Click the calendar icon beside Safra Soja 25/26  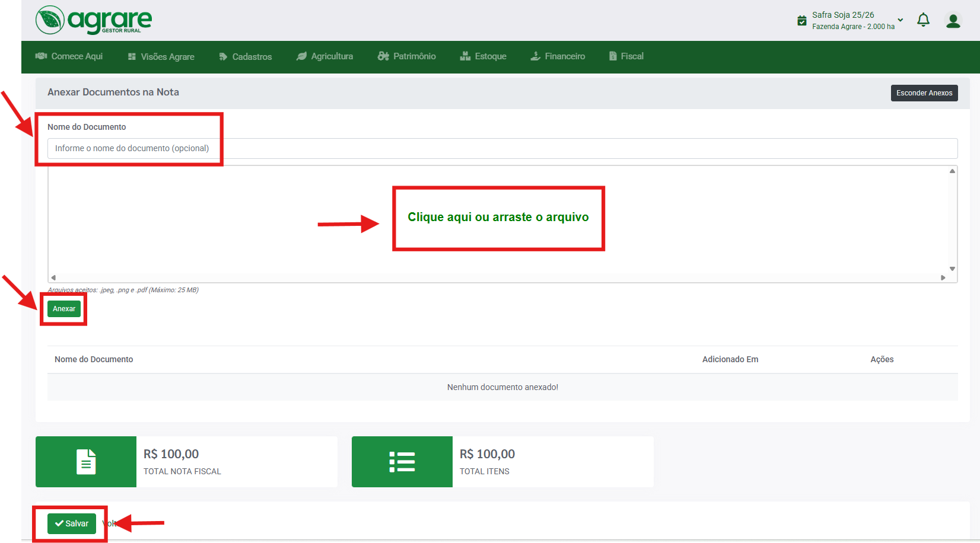tap(802, 21)
